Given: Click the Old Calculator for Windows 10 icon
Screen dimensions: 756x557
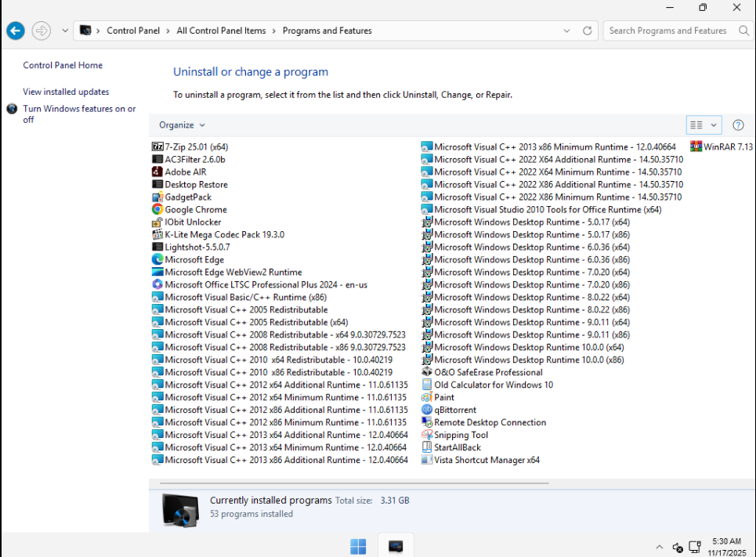Looking at the screenshot, I should pos(427,385).
